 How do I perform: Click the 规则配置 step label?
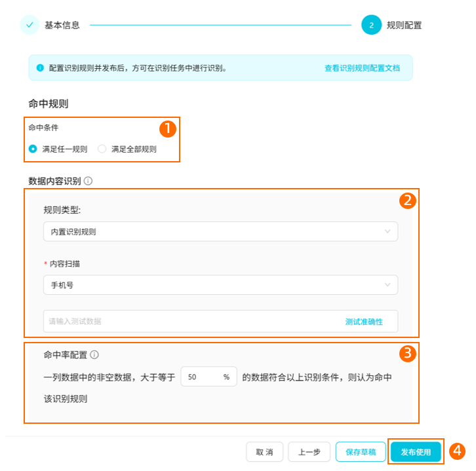coord(404,25)
